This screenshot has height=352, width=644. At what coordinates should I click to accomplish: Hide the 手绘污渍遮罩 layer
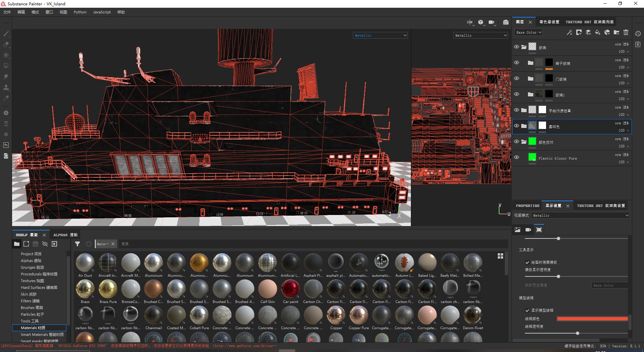[x=517, y=110]
